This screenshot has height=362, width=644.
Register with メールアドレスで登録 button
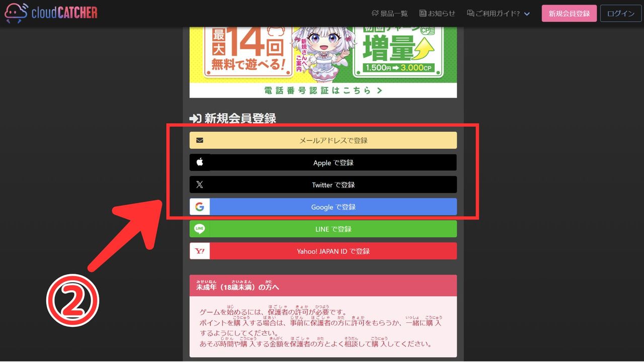323,140
